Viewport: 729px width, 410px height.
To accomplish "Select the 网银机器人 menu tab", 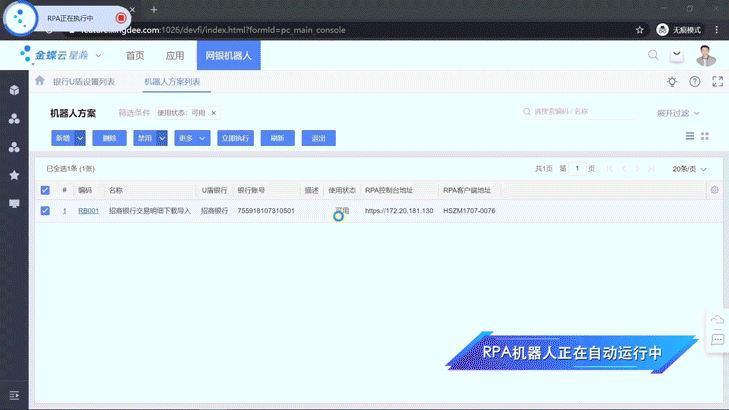I will coord(228,55).
